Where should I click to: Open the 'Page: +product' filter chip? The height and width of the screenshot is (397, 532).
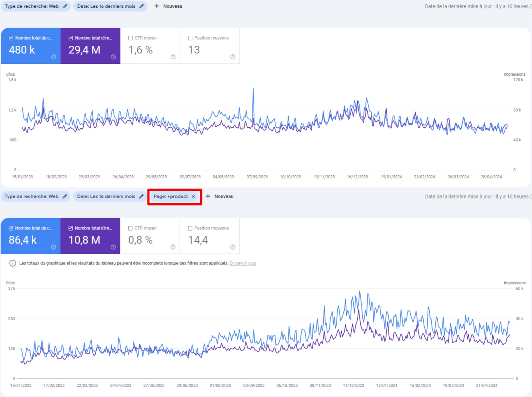(x=171, y=197)
